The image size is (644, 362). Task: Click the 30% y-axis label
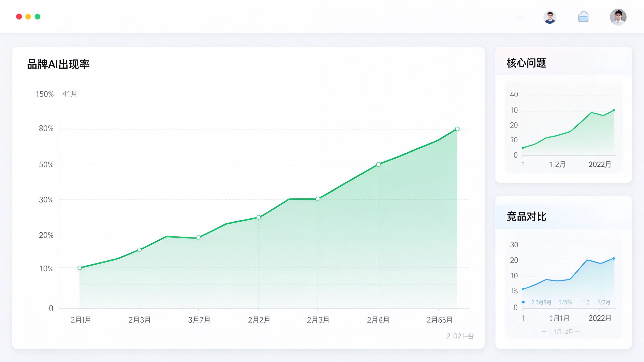[x=46, y=200]
